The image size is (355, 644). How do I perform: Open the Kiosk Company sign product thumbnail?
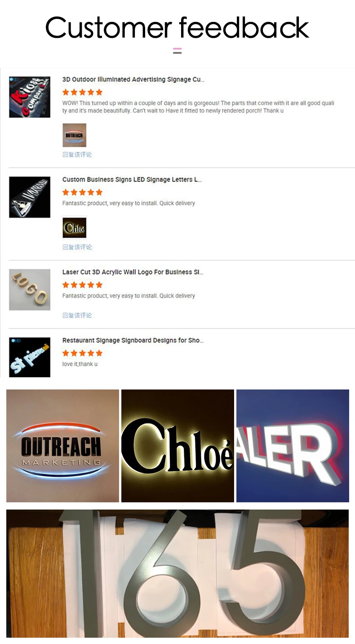coord(30,97)
